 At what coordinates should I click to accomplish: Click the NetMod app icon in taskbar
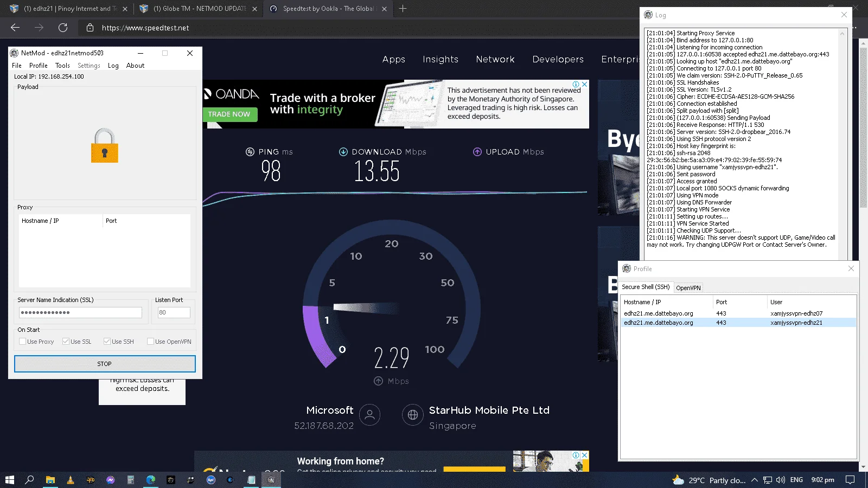click(x=271, y=480)
